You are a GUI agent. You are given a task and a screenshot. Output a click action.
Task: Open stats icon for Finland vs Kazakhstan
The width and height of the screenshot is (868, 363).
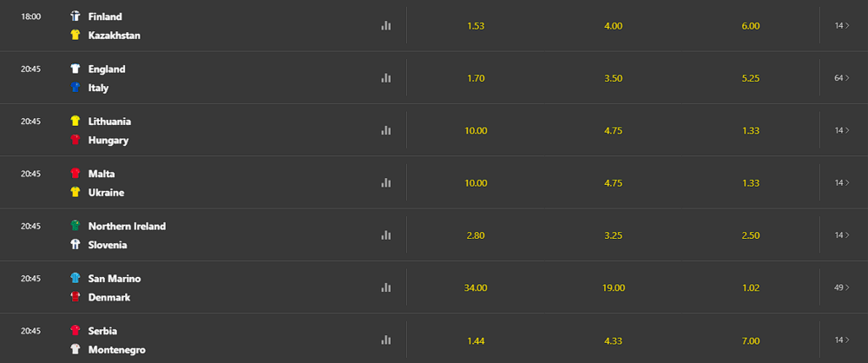point(386,25)
